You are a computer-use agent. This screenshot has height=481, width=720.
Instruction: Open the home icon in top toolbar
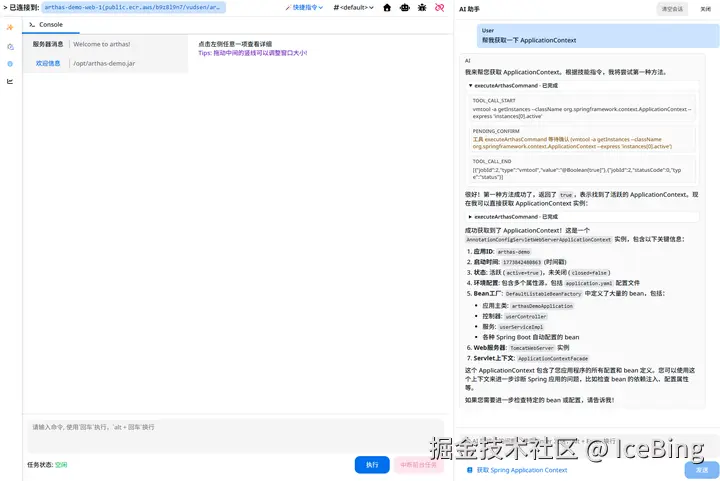[387, 7]
